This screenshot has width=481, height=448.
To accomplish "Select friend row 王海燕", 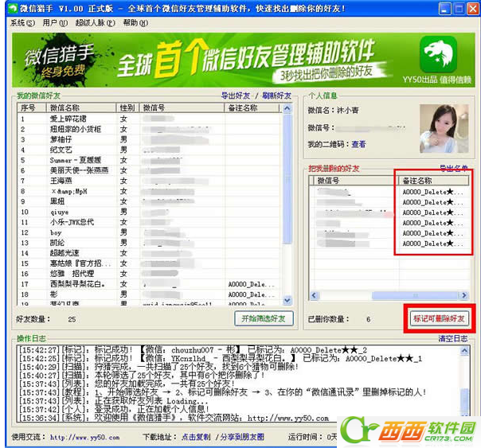I will tap(150, 181).
